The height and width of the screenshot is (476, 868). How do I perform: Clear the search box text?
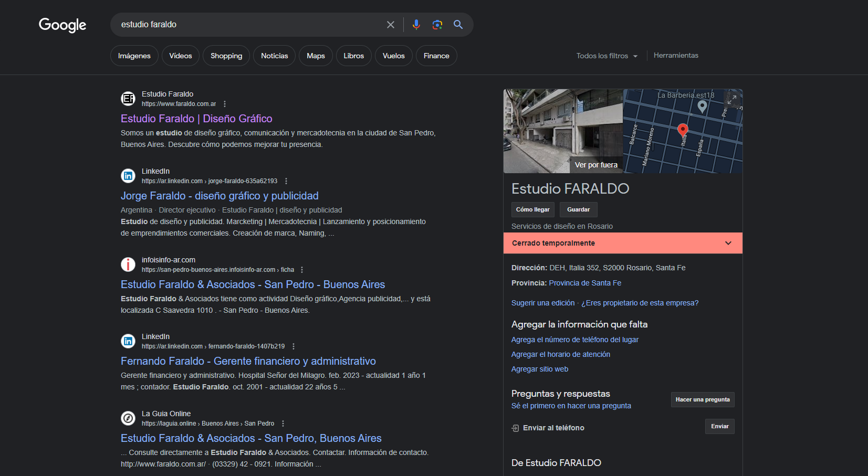(x=390, y=25)
